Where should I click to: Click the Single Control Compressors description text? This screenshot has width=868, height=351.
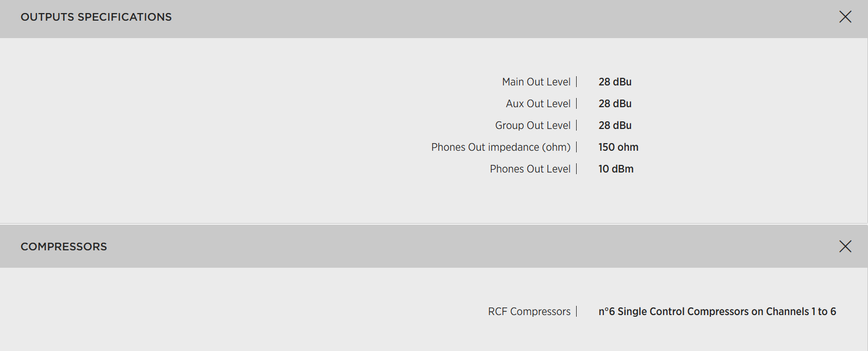(717, 311)
